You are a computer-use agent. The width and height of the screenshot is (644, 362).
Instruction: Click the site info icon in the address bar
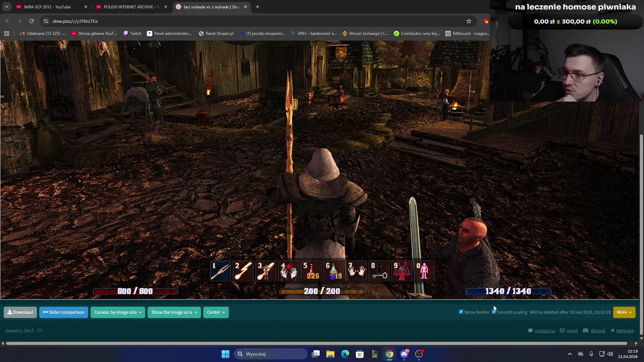[x=46, y=21]
